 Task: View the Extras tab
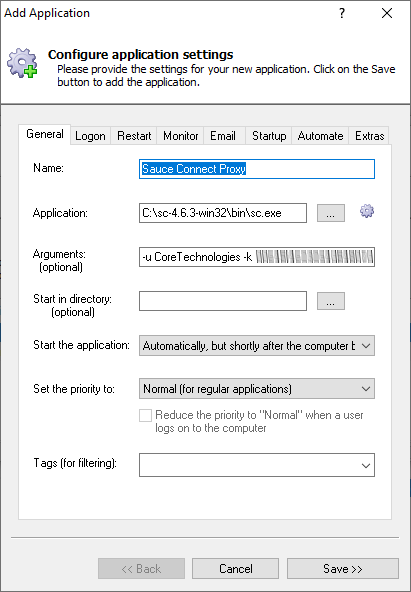pyautogui.click(x=369, y=136)
